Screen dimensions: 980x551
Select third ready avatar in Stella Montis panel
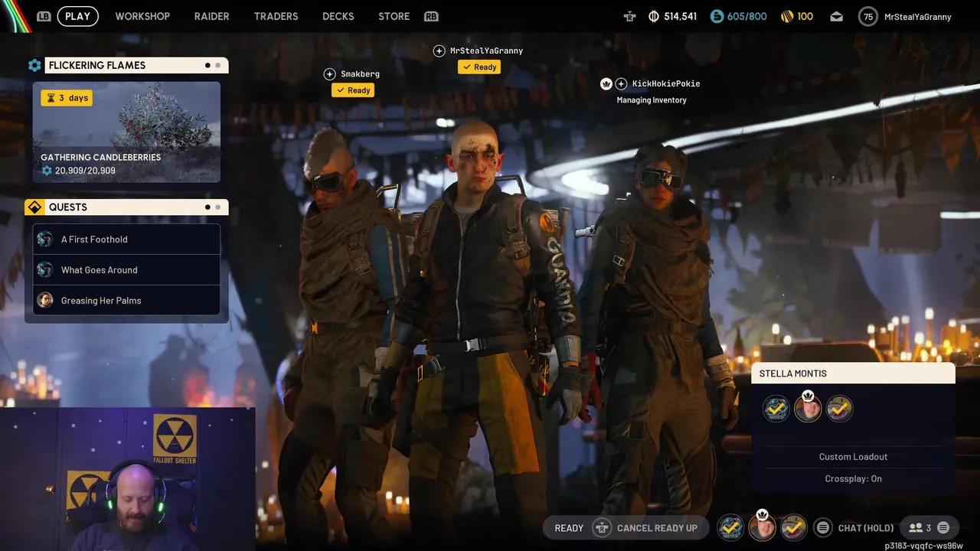(x=840, y=409)
